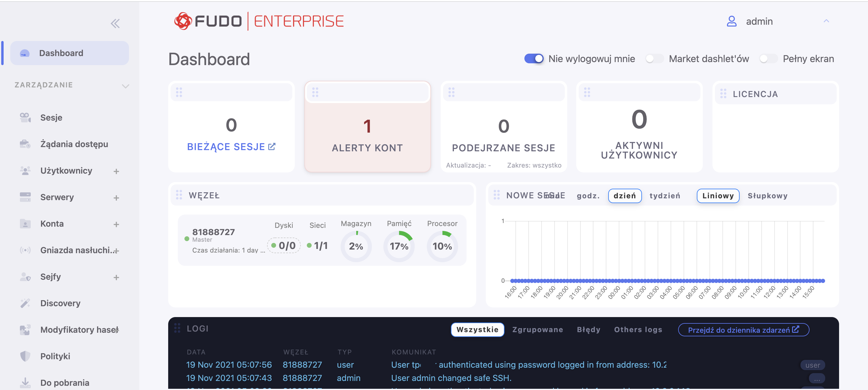Switch logs to Błędy tab

pyautogui.click(x=588, y=329)
